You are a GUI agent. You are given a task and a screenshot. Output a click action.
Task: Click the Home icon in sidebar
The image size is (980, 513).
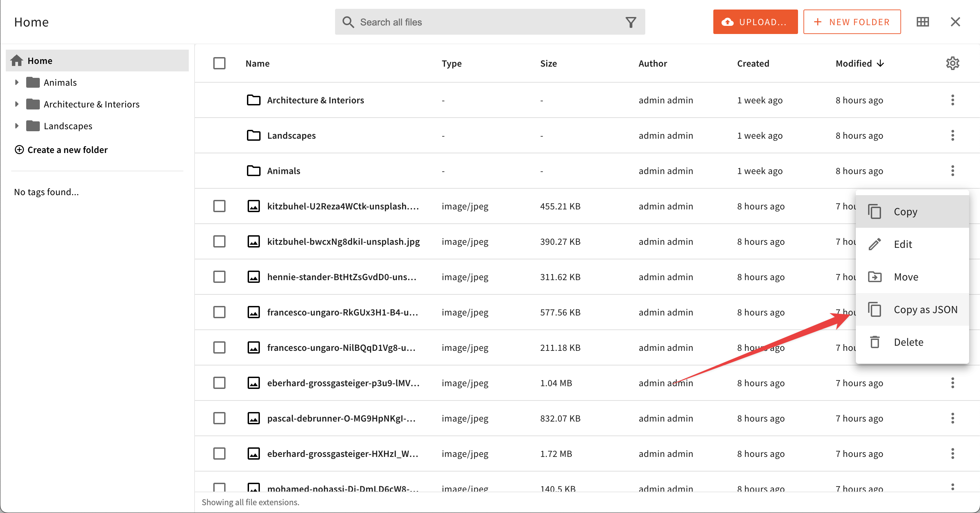[x=17, y=61]
